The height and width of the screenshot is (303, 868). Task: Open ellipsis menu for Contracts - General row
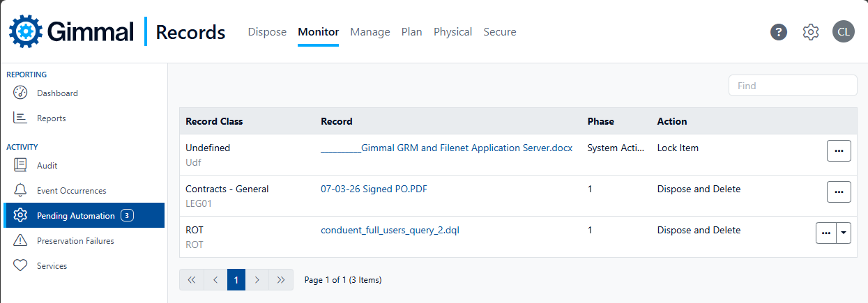click(839, 192)
